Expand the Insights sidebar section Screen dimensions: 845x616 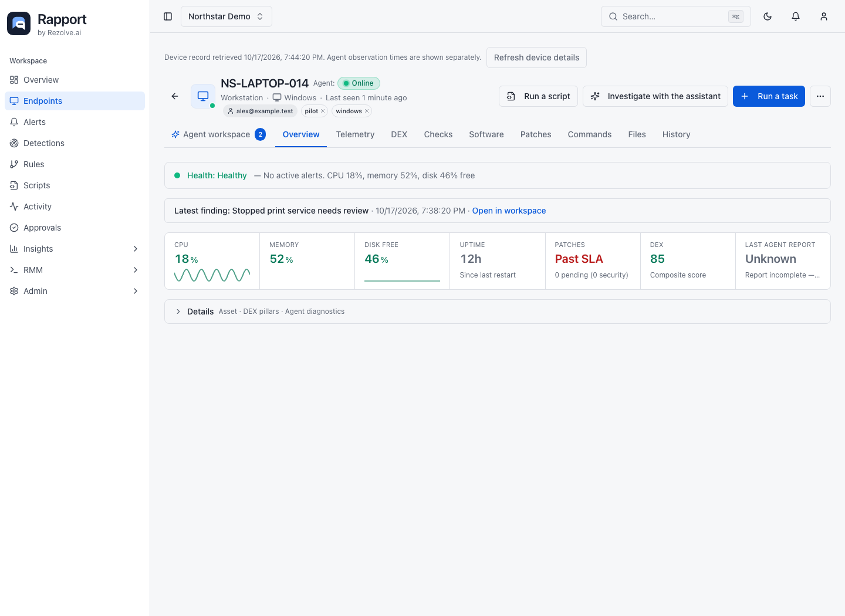[x=75, y=249]
